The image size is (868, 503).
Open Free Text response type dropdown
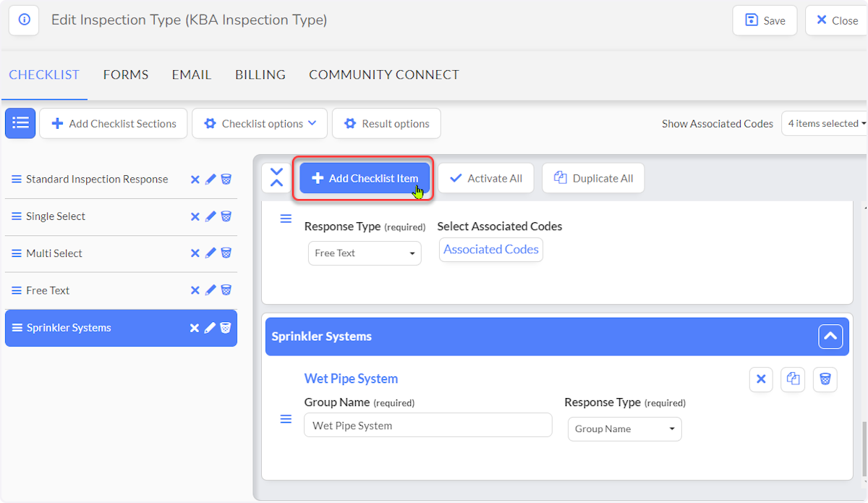pos(365,253)
